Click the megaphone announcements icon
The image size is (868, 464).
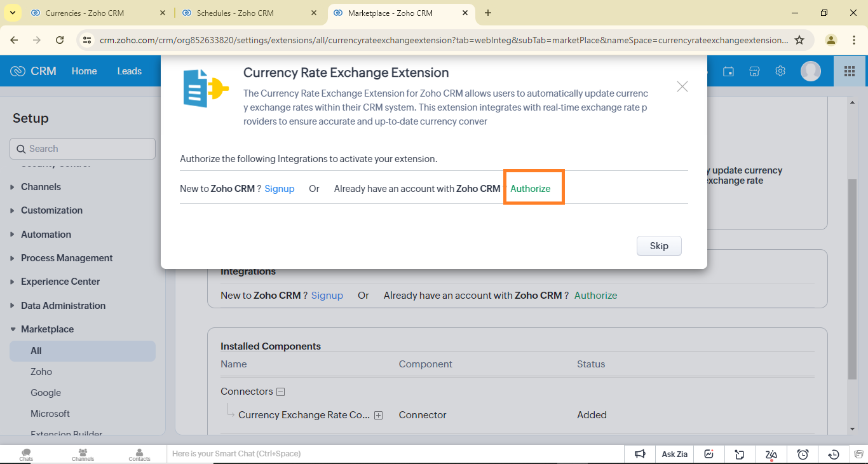coord(640,454)
